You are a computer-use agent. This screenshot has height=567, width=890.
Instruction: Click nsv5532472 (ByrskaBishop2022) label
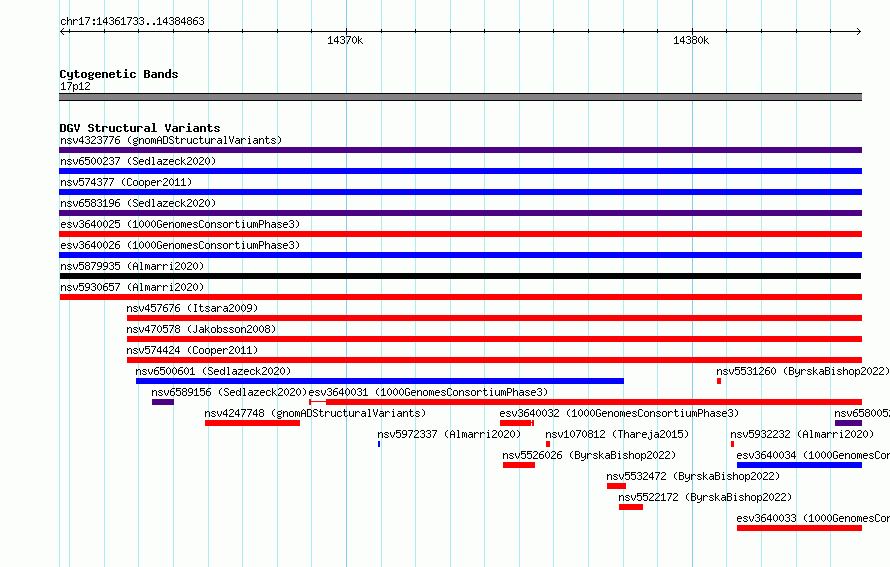(693, 476)
